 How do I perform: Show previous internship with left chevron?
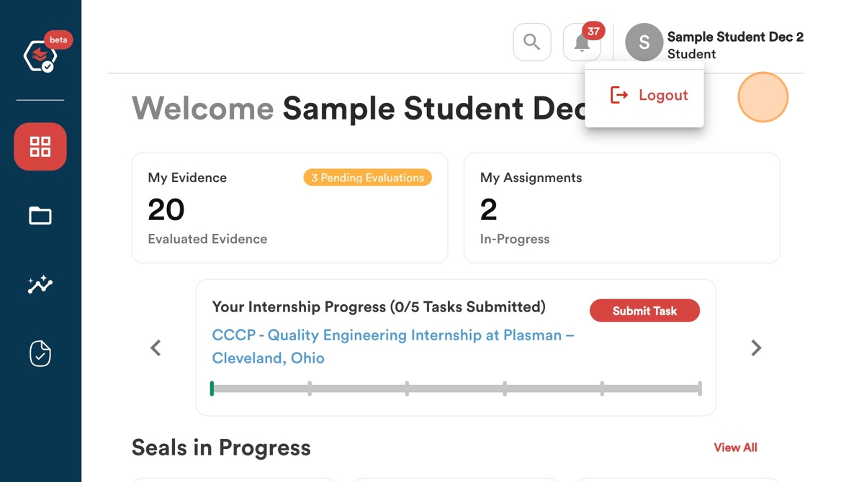156,348
